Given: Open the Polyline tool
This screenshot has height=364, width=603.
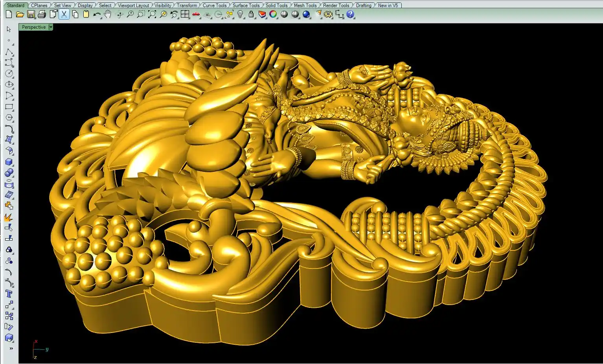Looking at the screenshot, I should pos(9,52).
